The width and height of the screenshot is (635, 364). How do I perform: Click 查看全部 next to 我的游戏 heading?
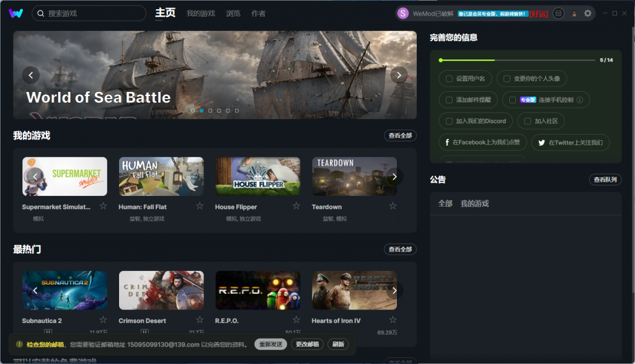(400, 136)
